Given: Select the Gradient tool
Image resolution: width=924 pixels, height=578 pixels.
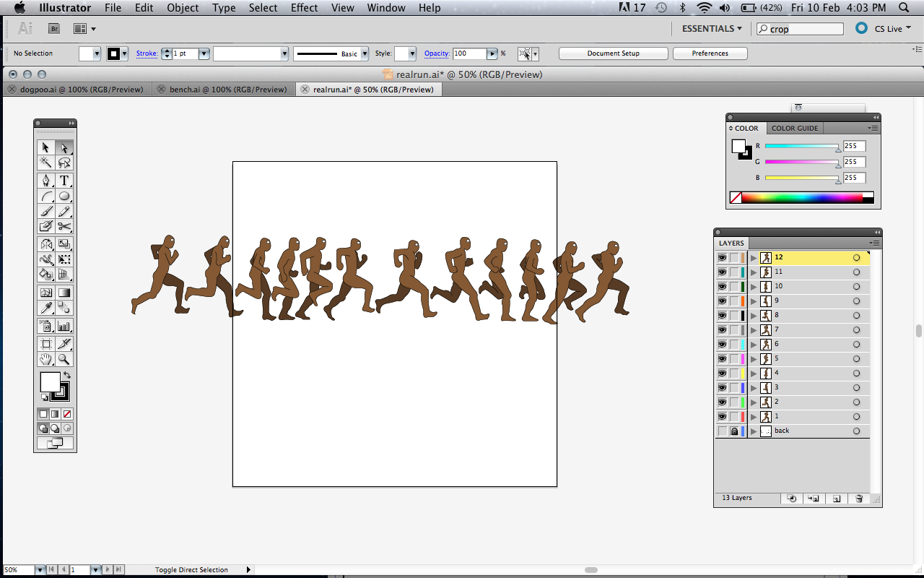Looking at the screenshot, I should pos(64,293).
